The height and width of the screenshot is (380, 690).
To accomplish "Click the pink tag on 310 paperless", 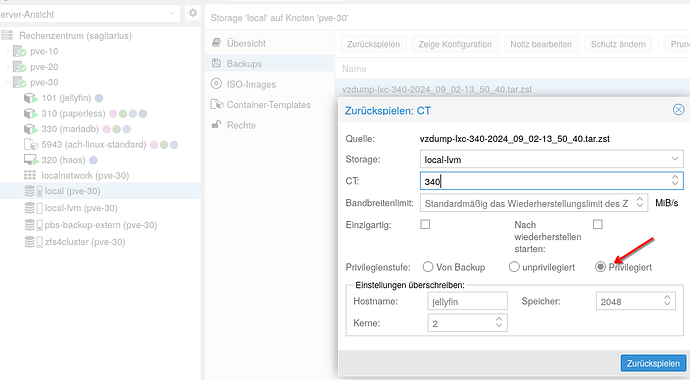I will click(x=113, y=113).
